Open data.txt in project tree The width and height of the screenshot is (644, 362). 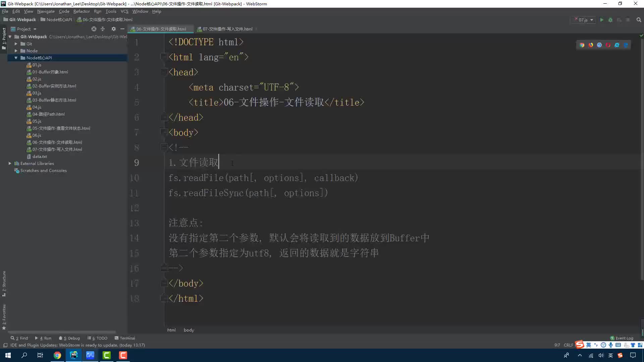pyautogui.click(x=40, y=157)
